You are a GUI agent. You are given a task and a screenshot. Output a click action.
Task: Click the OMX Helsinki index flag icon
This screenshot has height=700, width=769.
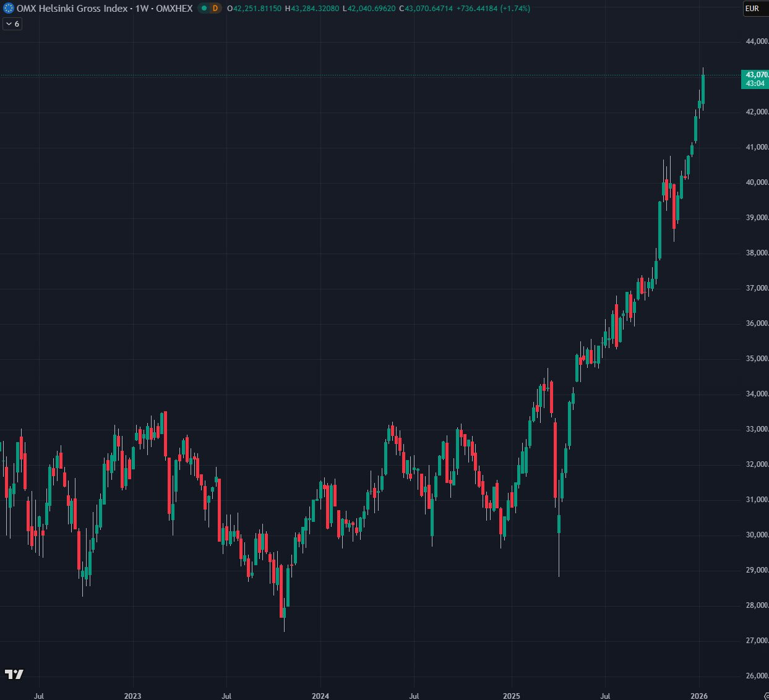[9, 9]
